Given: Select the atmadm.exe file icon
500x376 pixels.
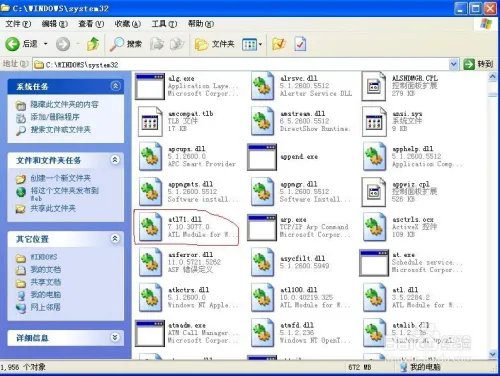Looking at the screenshot, I should click(x=150, y=333).
